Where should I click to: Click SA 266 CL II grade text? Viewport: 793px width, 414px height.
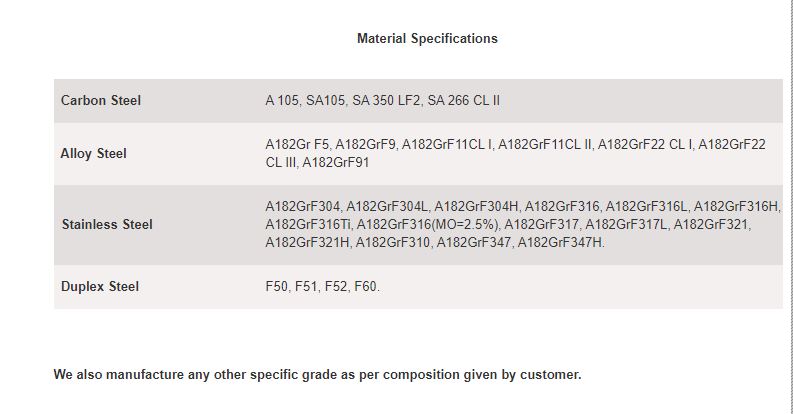(x=463, y=101)
